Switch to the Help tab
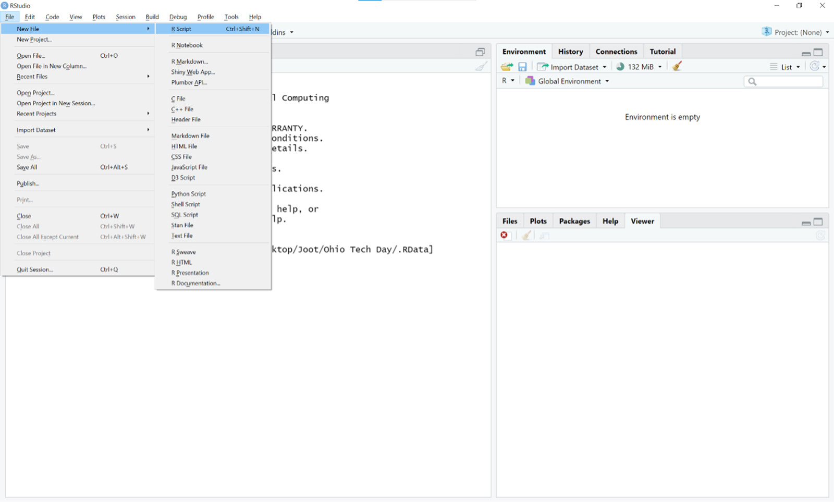834x504 pixels. click(610, 221)
